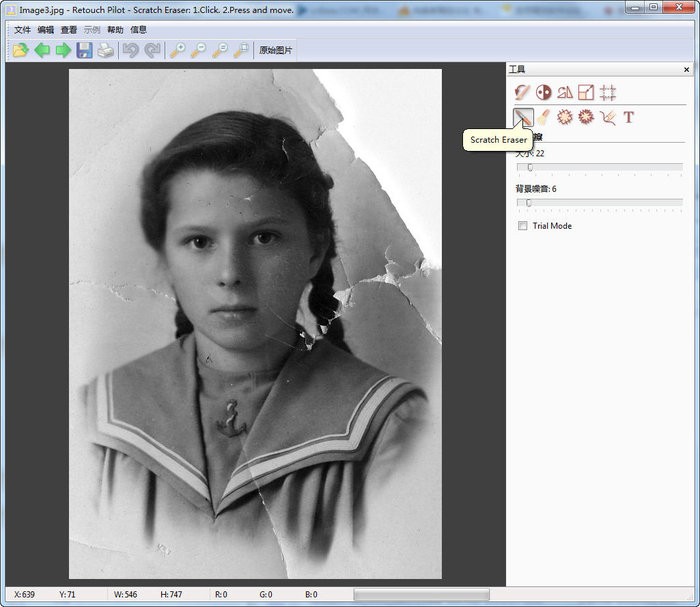Print using the printer toolbar icon

[105, 50]
